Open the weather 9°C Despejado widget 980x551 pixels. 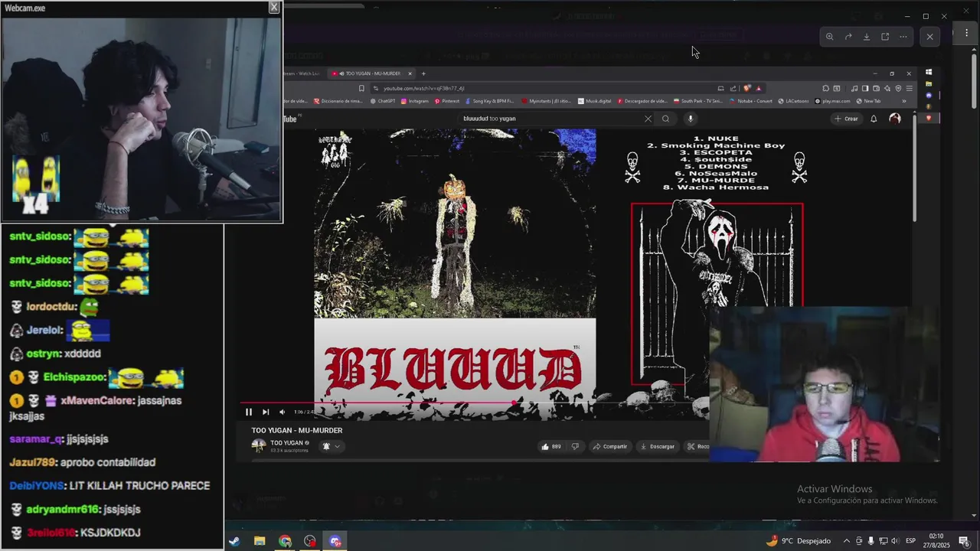click(798, 541)
